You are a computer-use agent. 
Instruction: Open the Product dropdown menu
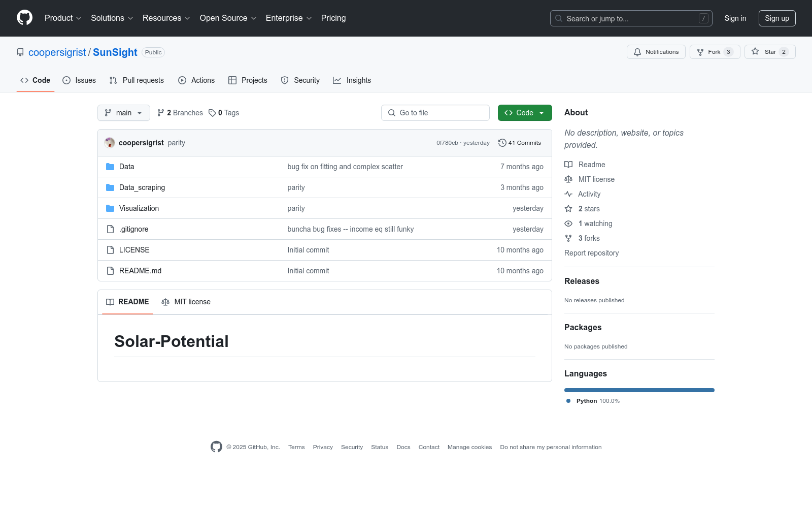[x=63, y=18]
